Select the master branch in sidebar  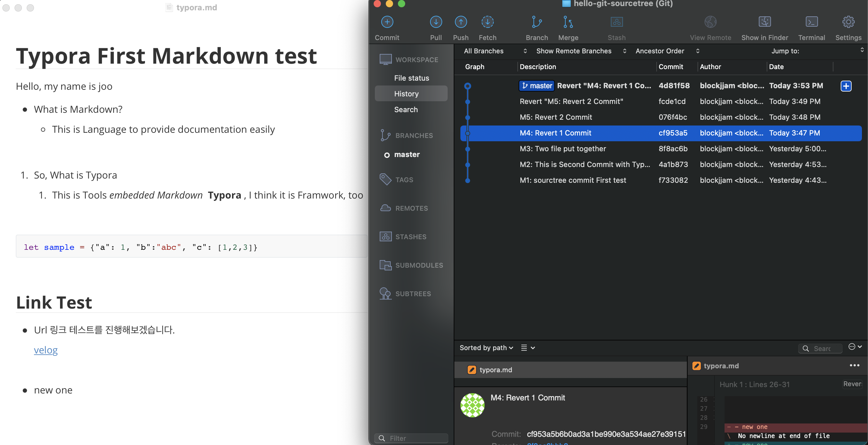(407, 155)
